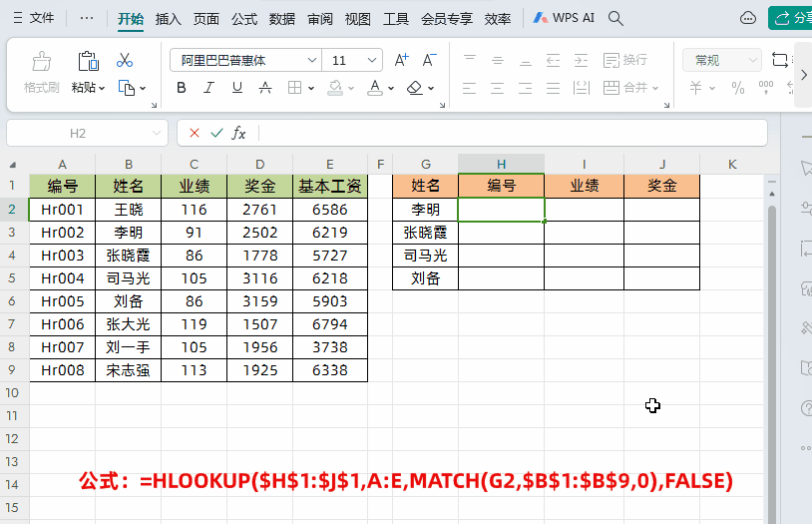Click the cell borders icon
The image size is (812, 524).
pos(294,88)
